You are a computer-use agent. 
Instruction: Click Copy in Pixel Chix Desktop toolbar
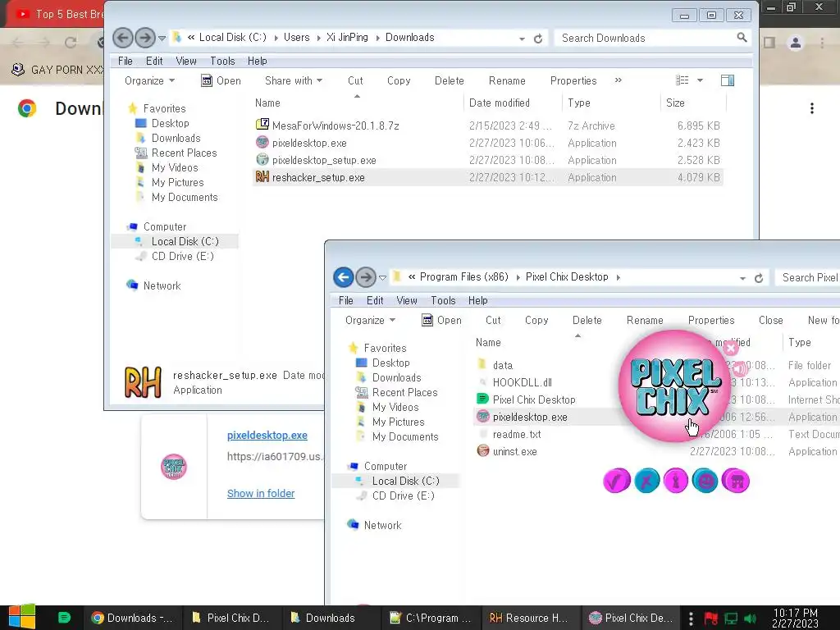tap(536, 321)
